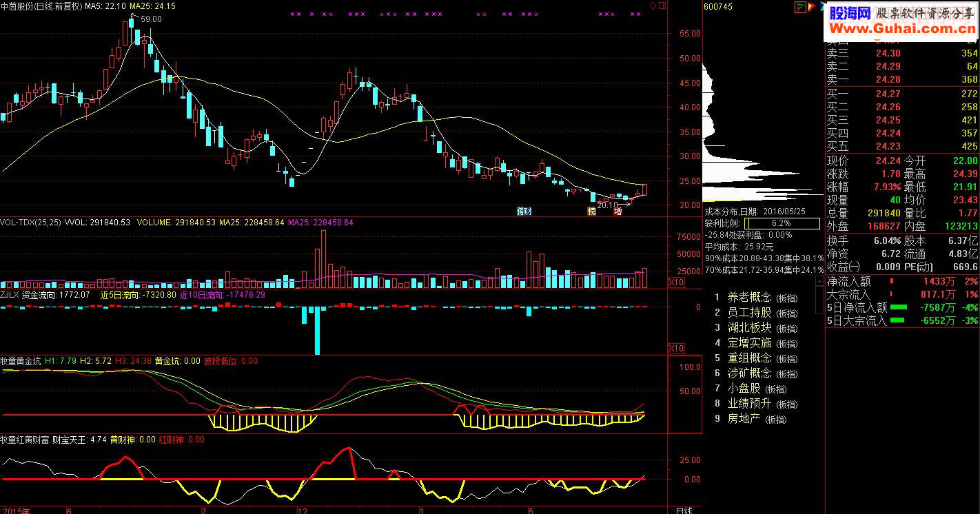The height and width of the screenshot is (514, 980).
Task: Click the split-window icon beside the diamond
Action: click(662, 5)
